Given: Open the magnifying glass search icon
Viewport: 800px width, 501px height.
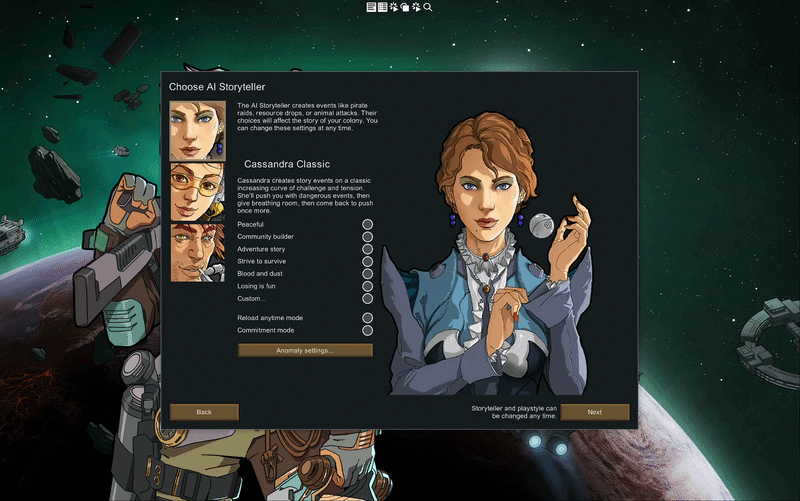Looking at the screenshot, I should [x=428, y=7].
